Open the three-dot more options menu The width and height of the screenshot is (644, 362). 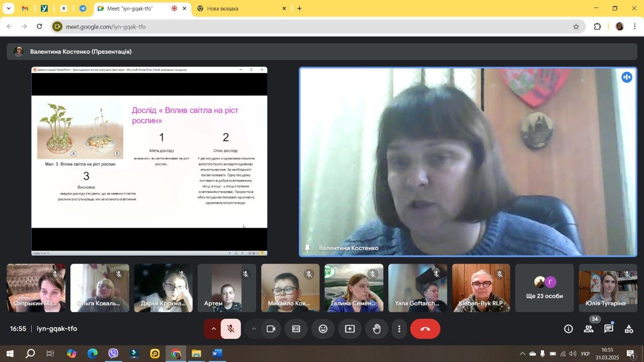click(x=399, y=329)
